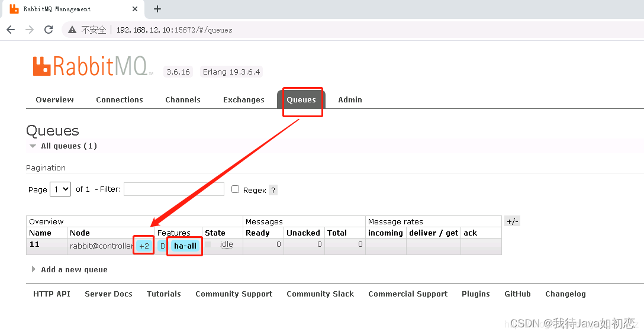644x335 pixels.
Task: Open the Changelog link
Action: coord(565,294)
